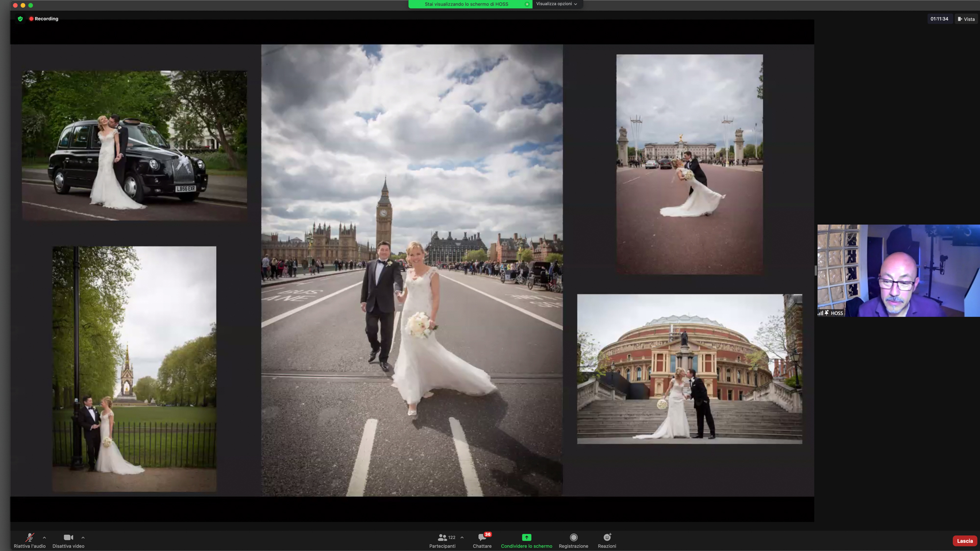Click green encryption shield icon
Screen dimensions: 980x551
(20, 19)
